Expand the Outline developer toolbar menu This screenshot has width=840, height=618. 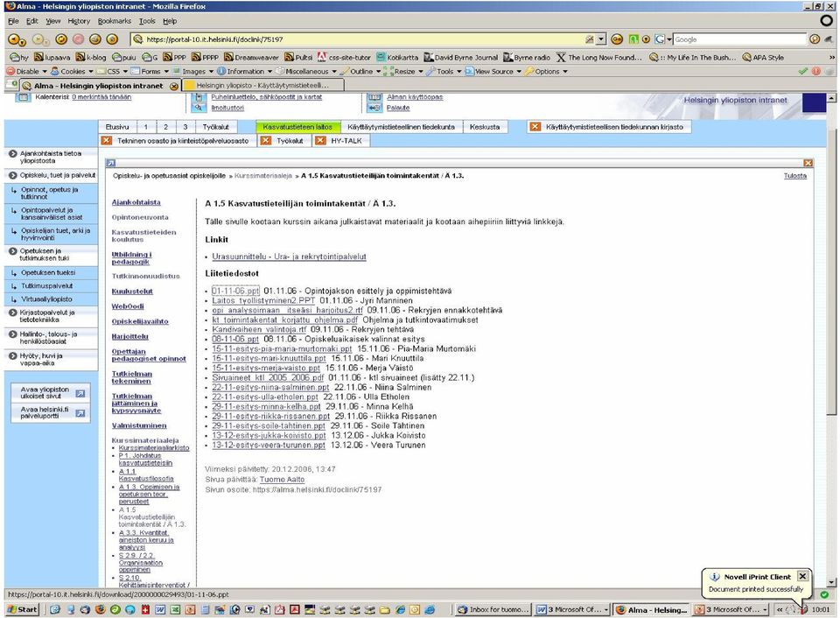point(361,71)
